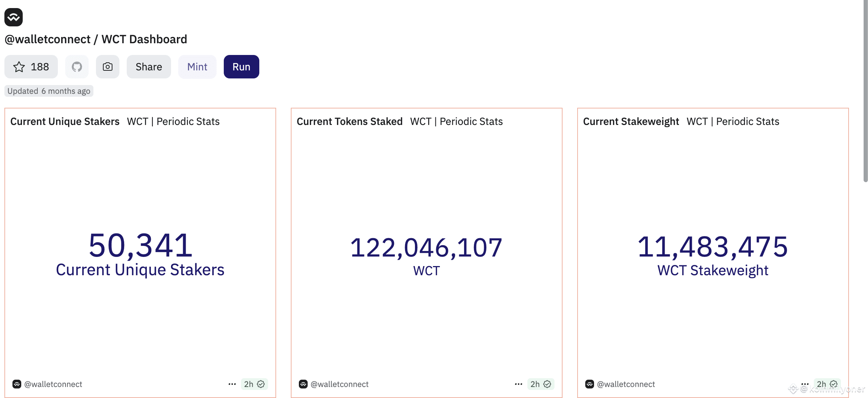Image resolution: width=868 pixels, height=398 pixels.
Task: Click the page vertical scrollbar
Action: (865, 91)
